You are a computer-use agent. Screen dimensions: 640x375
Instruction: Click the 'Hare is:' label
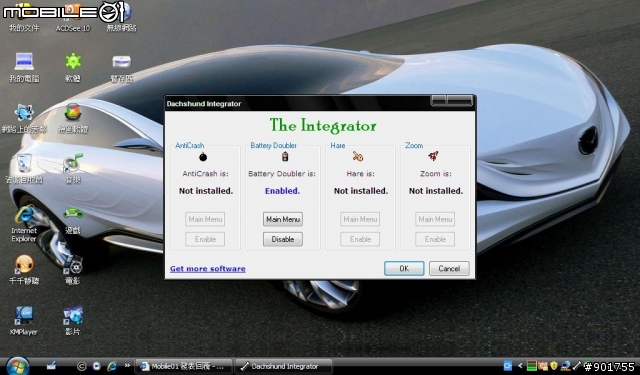pyautogui.click(x=360, y=173)
